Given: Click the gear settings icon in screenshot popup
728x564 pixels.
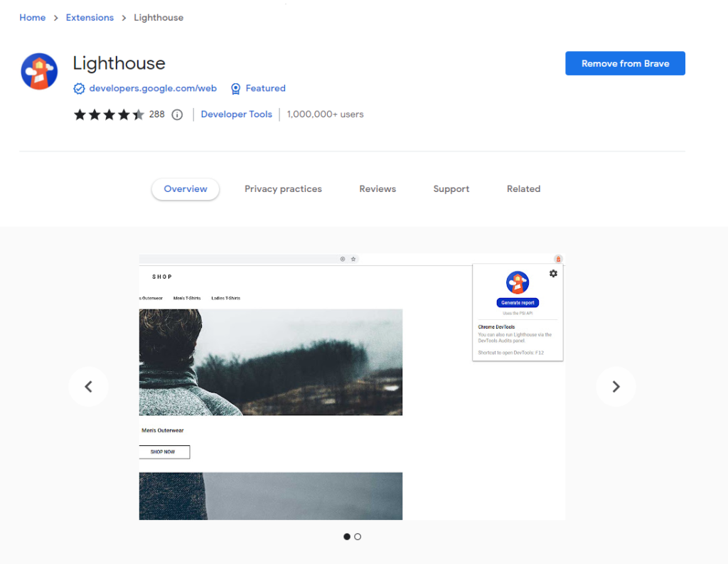Looking at the screenshot, I should [x=553, y=274].
